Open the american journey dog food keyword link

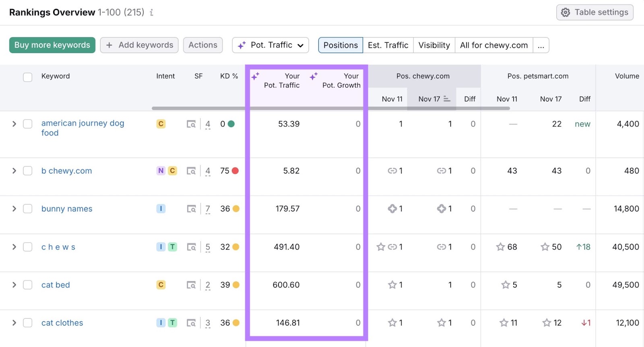83,128
